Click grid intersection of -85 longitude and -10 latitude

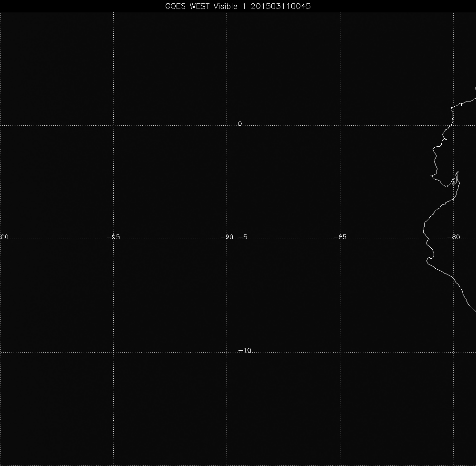coord(340,352)
